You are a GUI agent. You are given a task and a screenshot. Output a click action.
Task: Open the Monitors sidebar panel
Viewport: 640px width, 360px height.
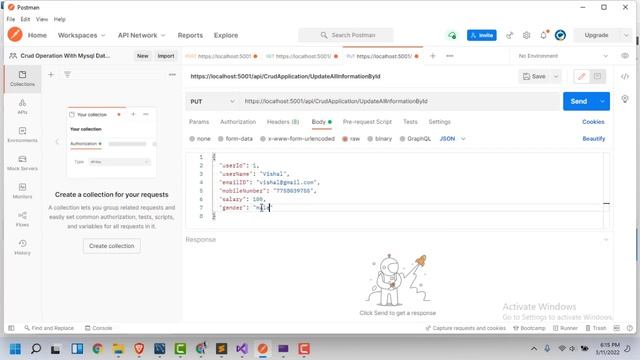[22, 191]
